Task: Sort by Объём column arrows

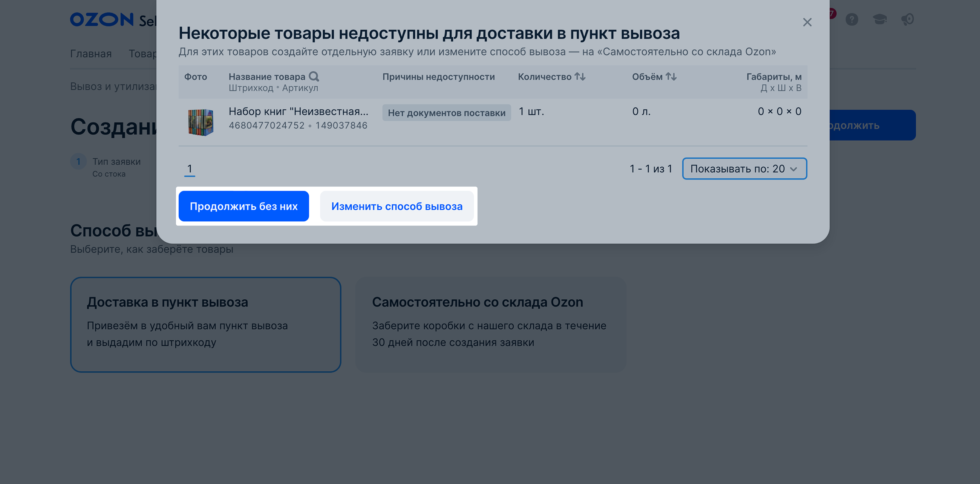Action: point(671,77)
